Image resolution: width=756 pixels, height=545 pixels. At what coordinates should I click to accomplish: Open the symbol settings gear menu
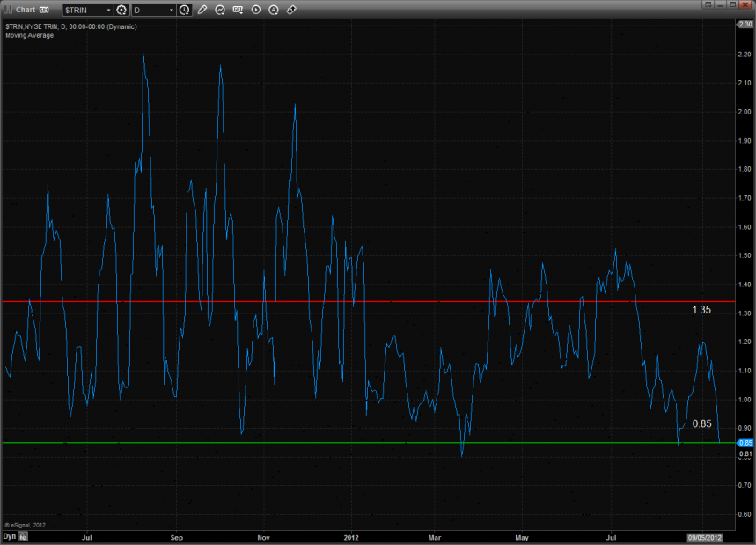(121, 10)
